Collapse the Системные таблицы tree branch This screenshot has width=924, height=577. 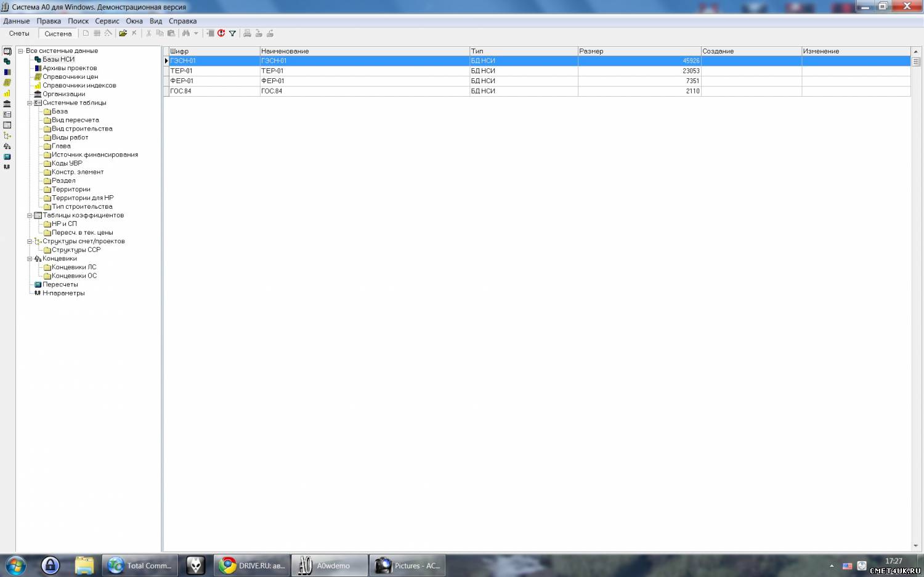click(29, 103)
